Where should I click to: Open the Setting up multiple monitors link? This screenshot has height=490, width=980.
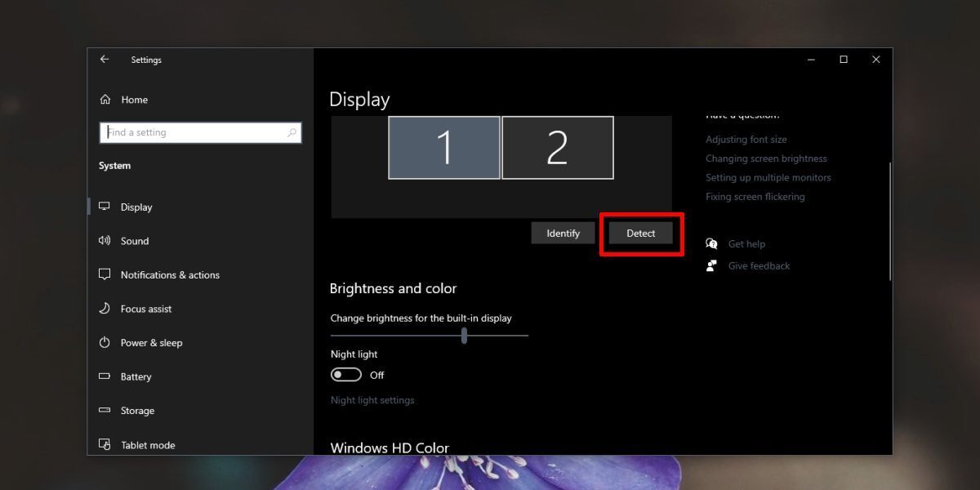tap(768, 177)
